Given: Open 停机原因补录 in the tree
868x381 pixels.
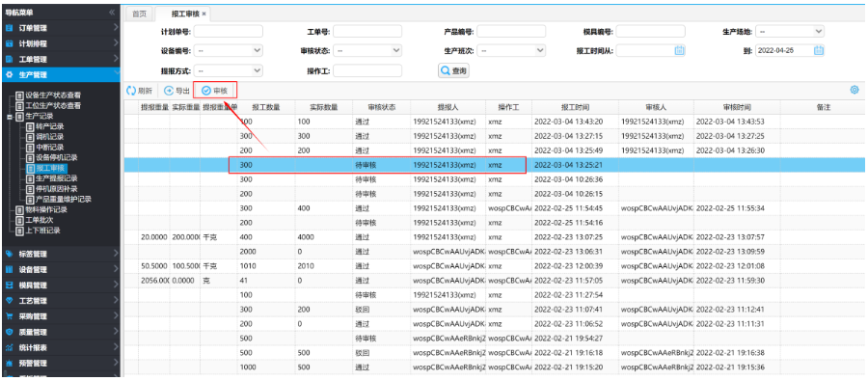Looking at the screenshot, I should pos(57,189).
